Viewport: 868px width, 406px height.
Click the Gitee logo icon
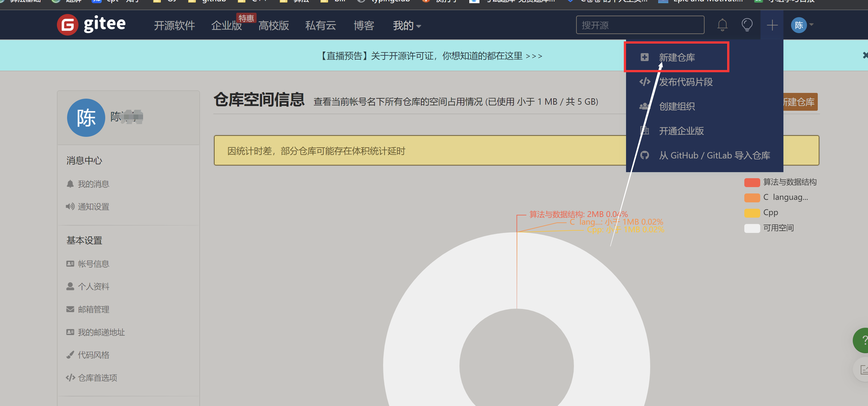(x=67, y=24)
